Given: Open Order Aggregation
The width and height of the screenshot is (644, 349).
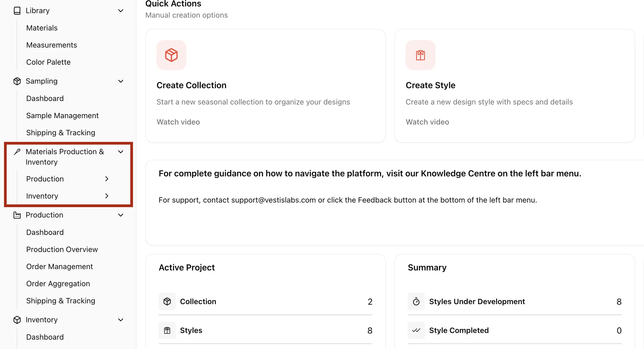Looking at the screenshot, I should pos(58,283).
